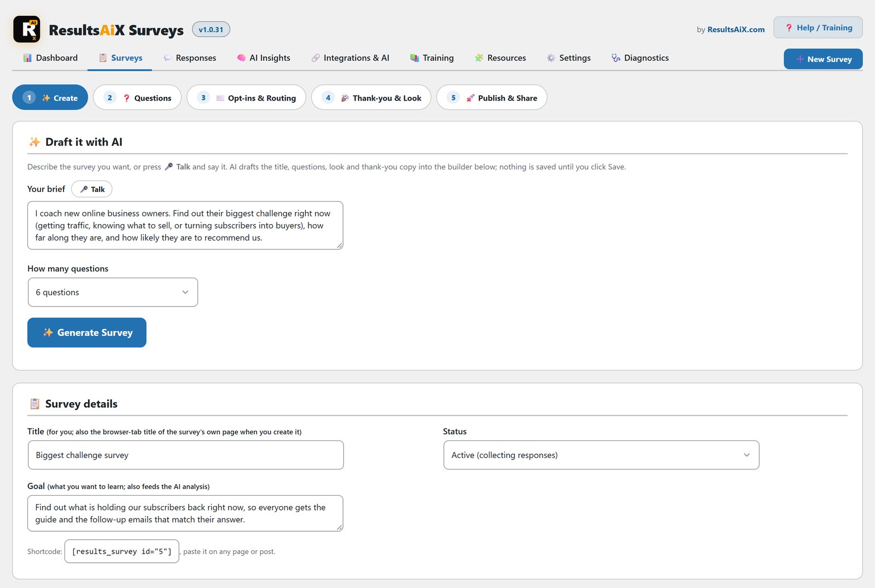Open the Settings navigation tab
The width and height of the screenshot is (875, 588).
click(569, 58)
